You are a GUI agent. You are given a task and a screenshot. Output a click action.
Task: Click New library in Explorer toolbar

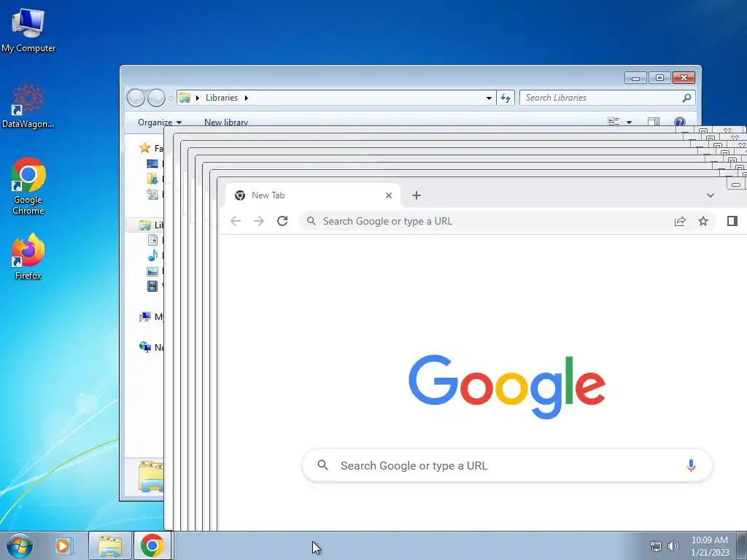click(x=226, y=122)
